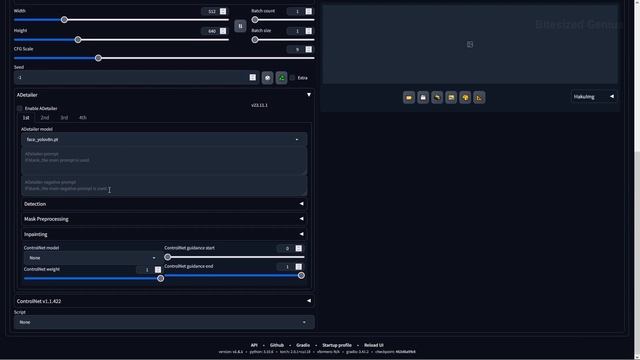Click the Batch count slider handle
Screen dimensions: 640x360
[255, 20]
